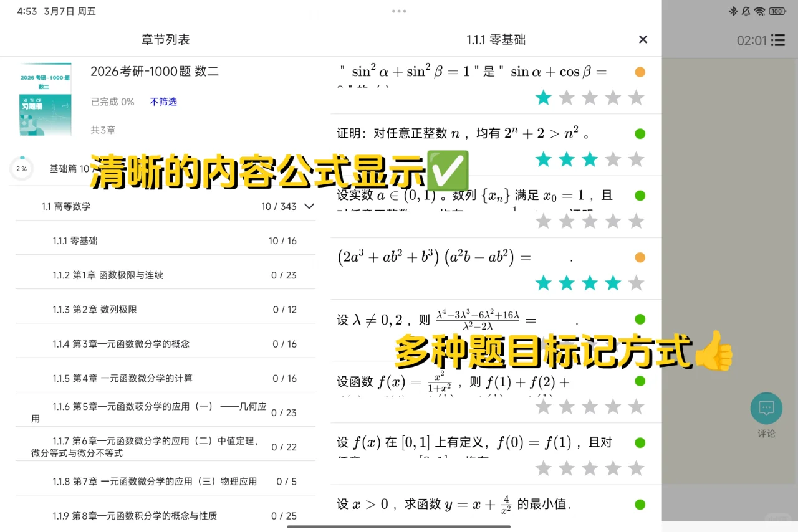Open the list menu beside 02:01
Image resolution: width=798 pixels, height=532 pixels.
click(777, 40)
